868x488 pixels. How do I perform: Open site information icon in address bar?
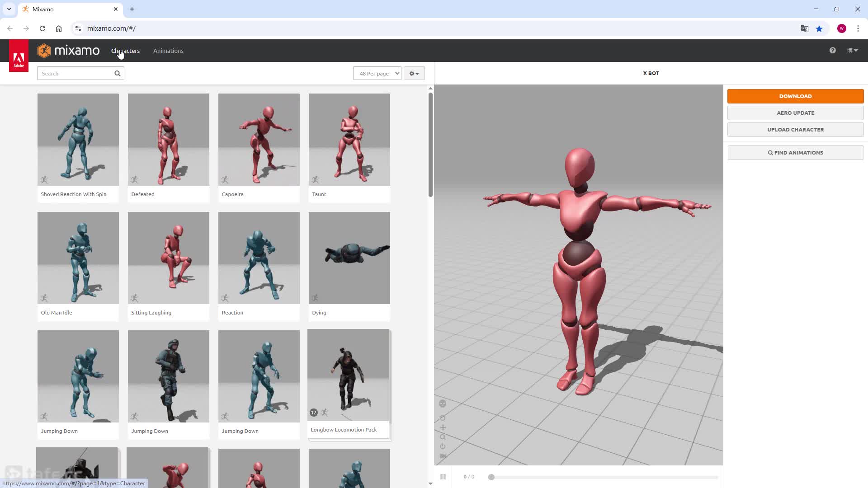78,28
